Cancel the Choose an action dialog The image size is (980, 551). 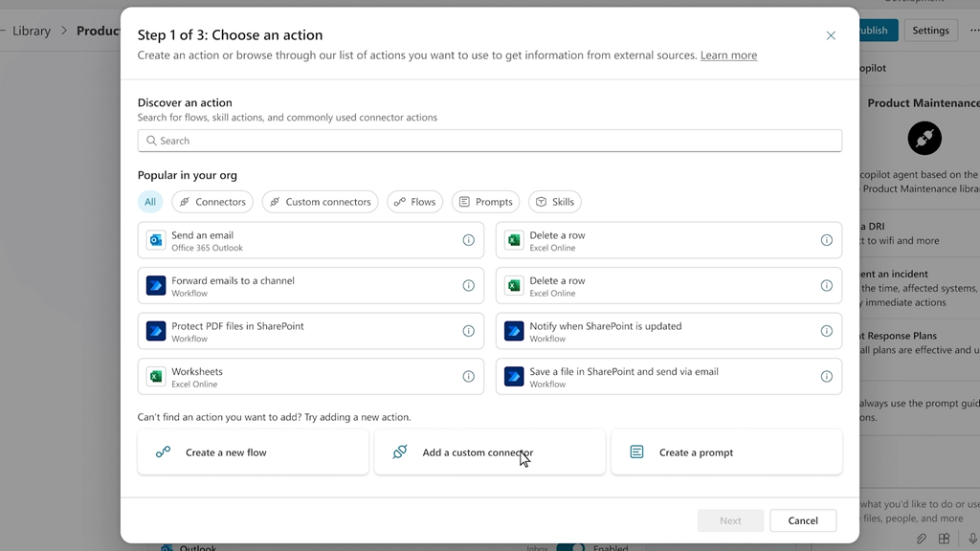[803, 520]
